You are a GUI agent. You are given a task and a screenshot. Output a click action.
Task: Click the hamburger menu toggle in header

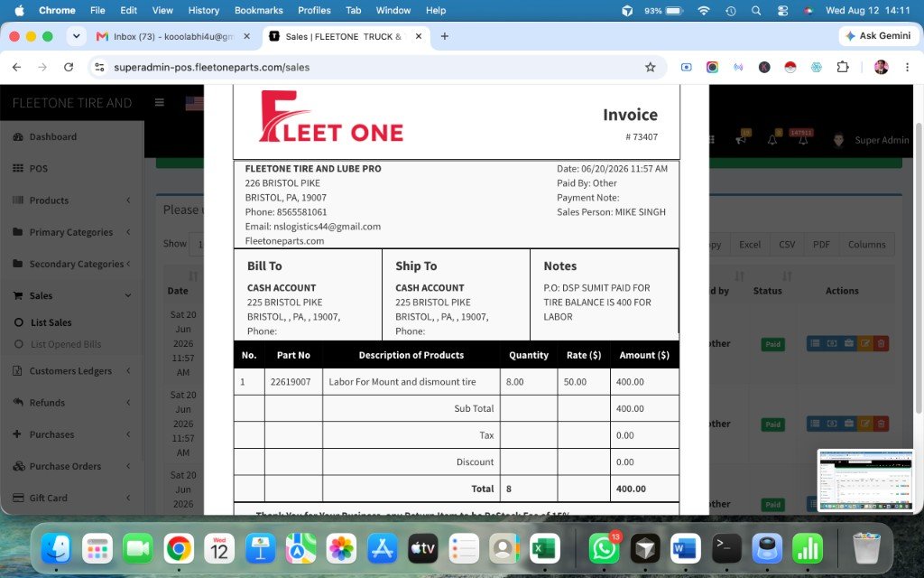(159, 102)
